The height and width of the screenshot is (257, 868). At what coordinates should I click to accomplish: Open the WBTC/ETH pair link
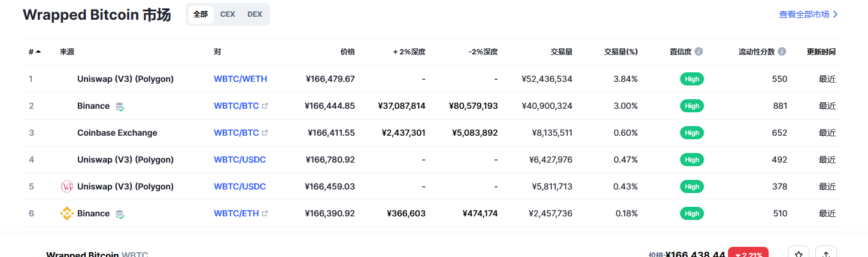(236, 213)
